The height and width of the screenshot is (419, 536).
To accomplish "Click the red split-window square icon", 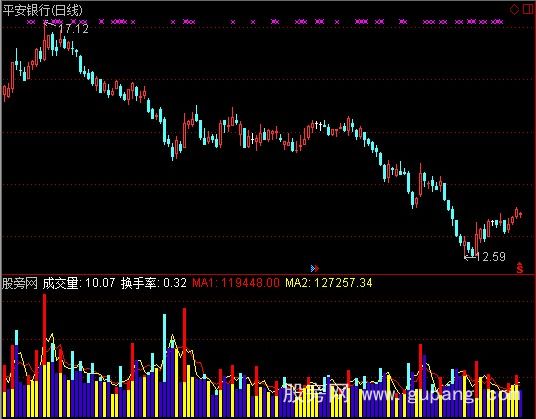I will click(527, 9).
